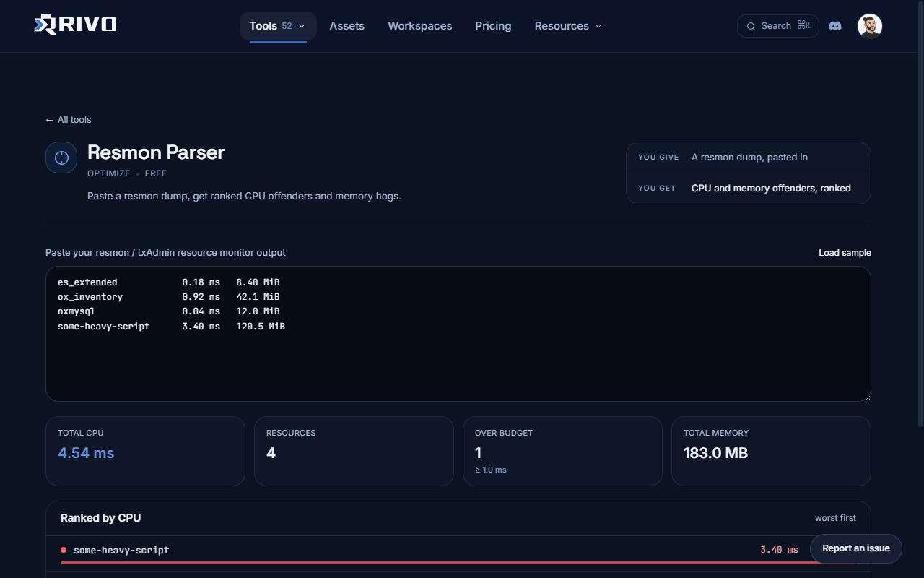Click the 'worst first' sort label
Viewport: 924px width, 578px height.
click(835, 518)
